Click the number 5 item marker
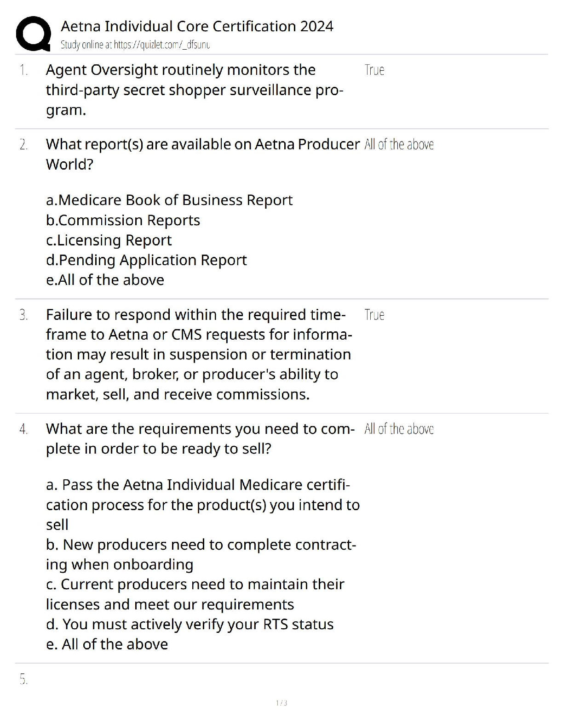563x728 pixels. coord(23,679)
